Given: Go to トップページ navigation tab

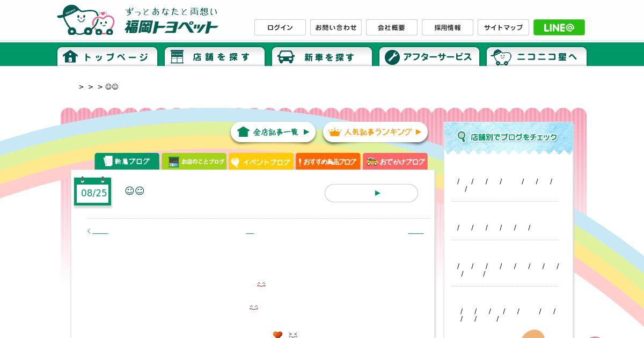Looking at the screenshot, I should click(107, 57).
